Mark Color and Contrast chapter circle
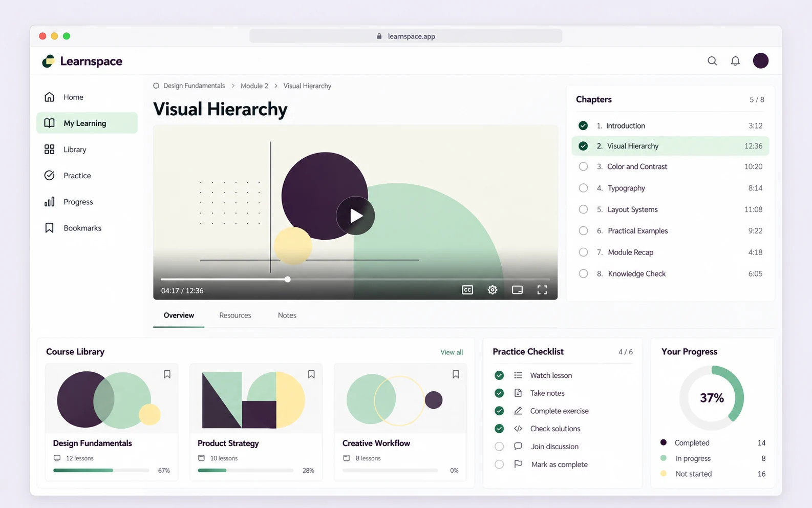This screenshot has width=812, height=508. (x=583, y=166)
